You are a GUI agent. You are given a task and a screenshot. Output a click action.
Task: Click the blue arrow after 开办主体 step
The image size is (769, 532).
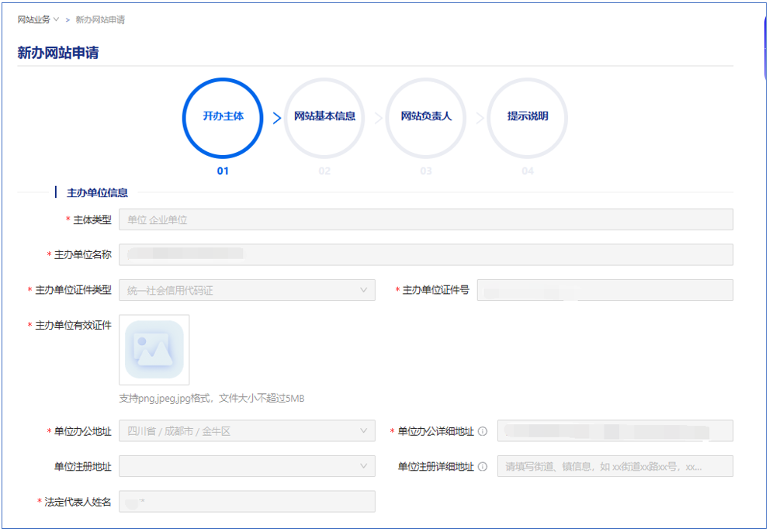[277, 119]
